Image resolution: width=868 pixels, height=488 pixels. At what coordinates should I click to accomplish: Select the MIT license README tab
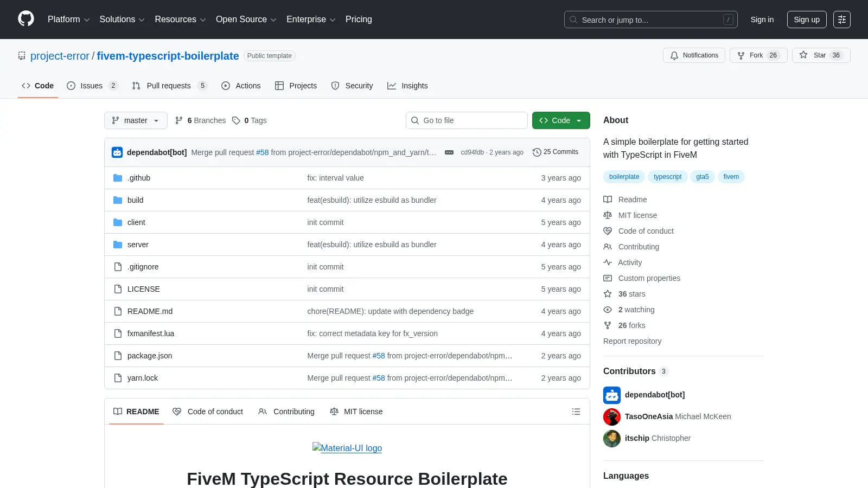[356, 412]
